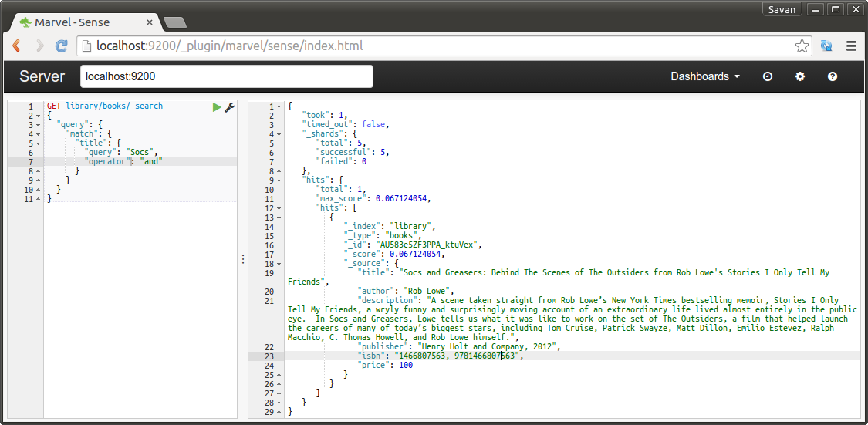This screenshot has height=425, width=868.
Task: Open a new browser tab
Action: click(175, 22)
